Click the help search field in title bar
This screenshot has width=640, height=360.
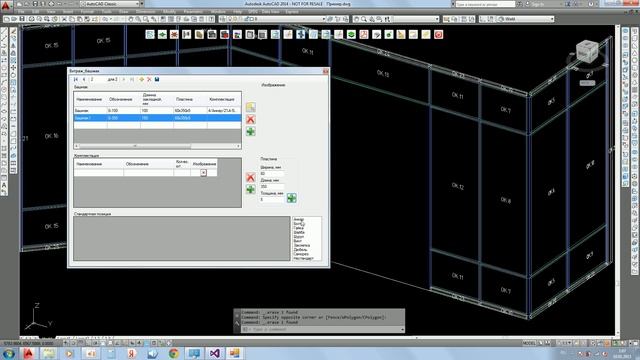click(485, 4)
